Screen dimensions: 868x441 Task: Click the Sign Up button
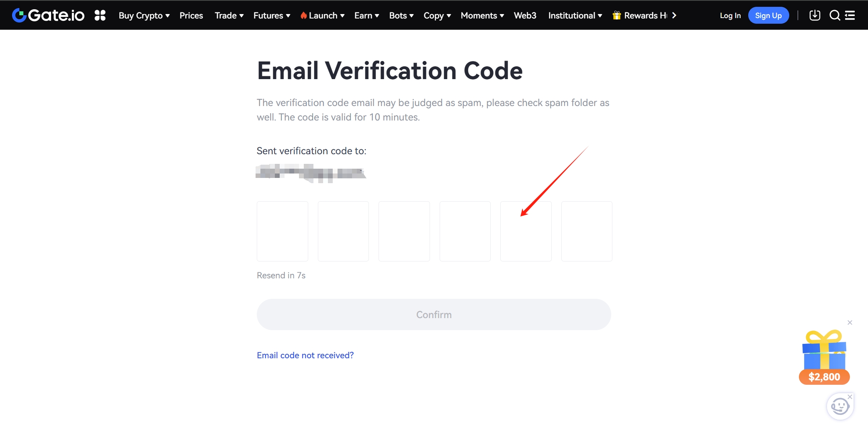(x=768, y=15)
